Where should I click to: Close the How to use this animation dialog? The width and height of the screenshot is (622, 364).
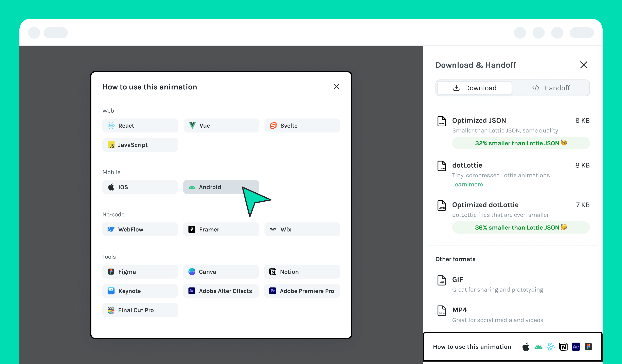pos(336,87)
